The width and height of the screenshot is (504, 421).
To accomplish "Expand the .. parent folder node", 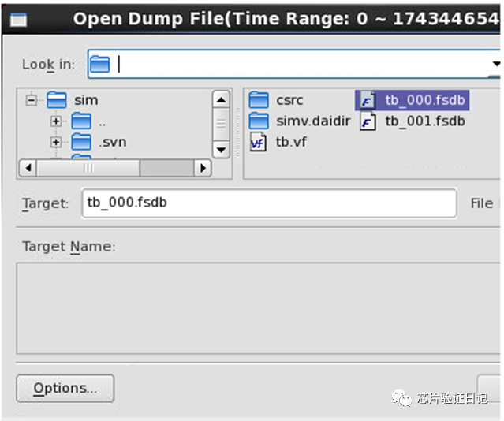I will (x=56, y=121).
